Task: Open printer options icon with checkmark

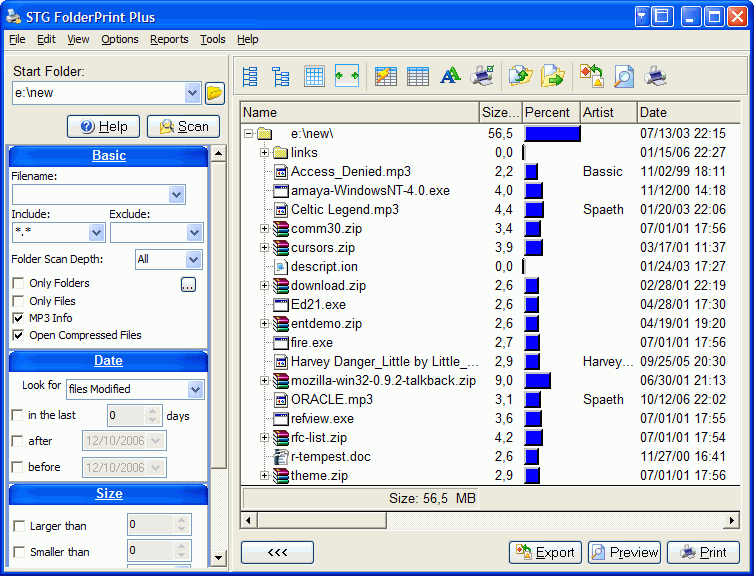Action: pos(482,76)
